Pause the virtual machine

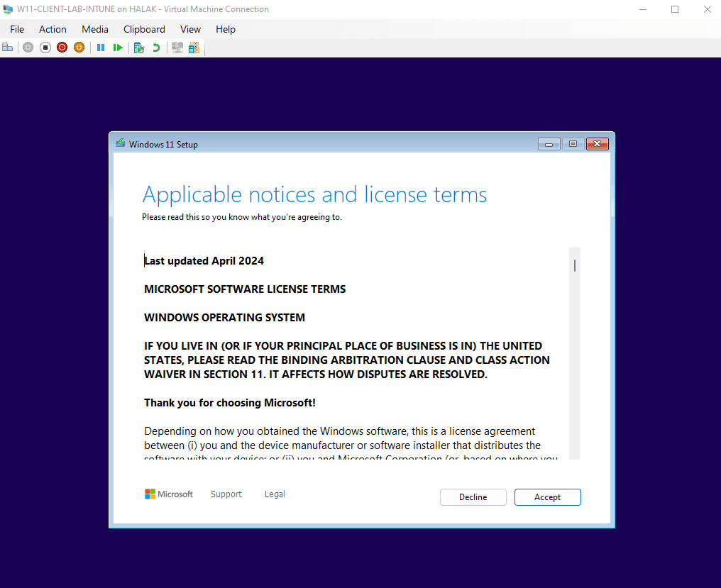pos(101,47)
